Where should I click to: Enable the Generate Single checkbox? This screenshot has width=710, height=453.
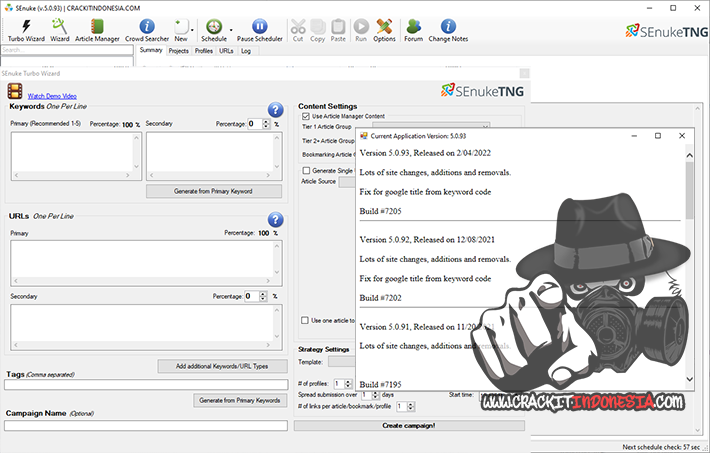point(306,171)
